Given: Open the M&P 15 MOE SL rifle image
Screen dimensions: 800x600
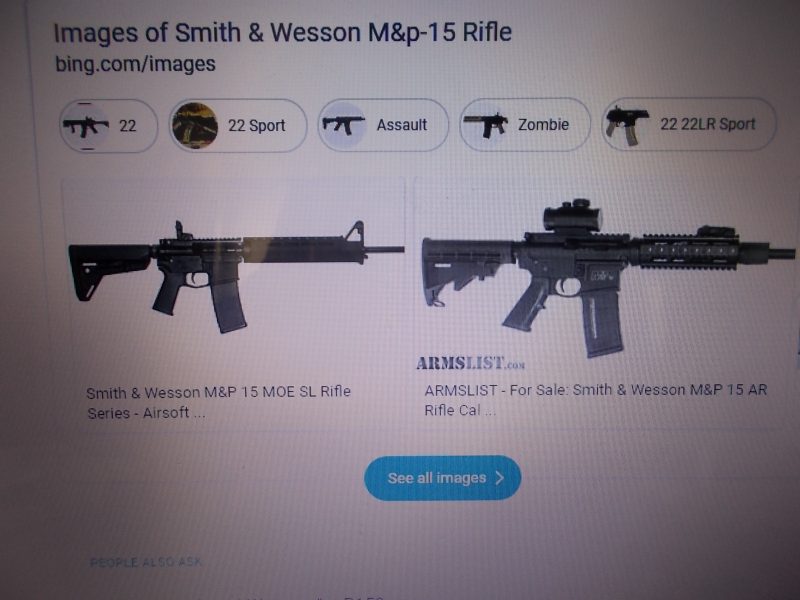Looking at the screenshot, I should (x=236, y=276).
